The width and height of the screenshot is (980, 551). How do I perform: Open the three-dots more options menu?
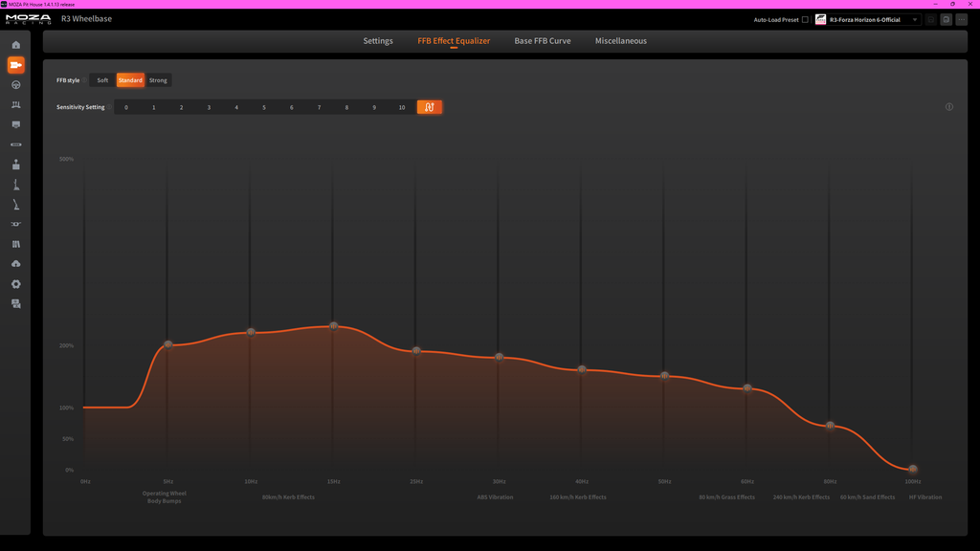(961, 20)
